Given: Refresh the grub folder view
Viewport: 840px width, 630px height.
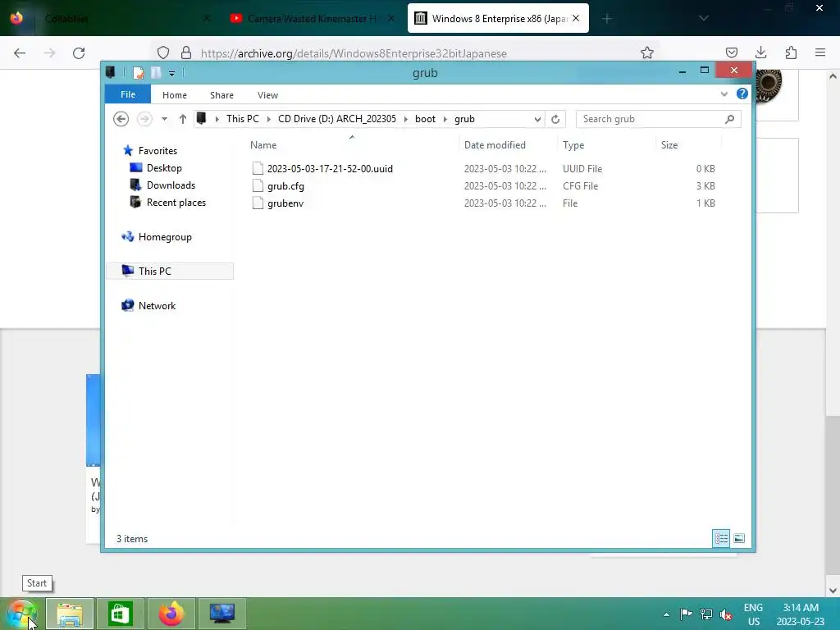Looking at the screenshot, I should pyautogui.click(x=555, y=119).
